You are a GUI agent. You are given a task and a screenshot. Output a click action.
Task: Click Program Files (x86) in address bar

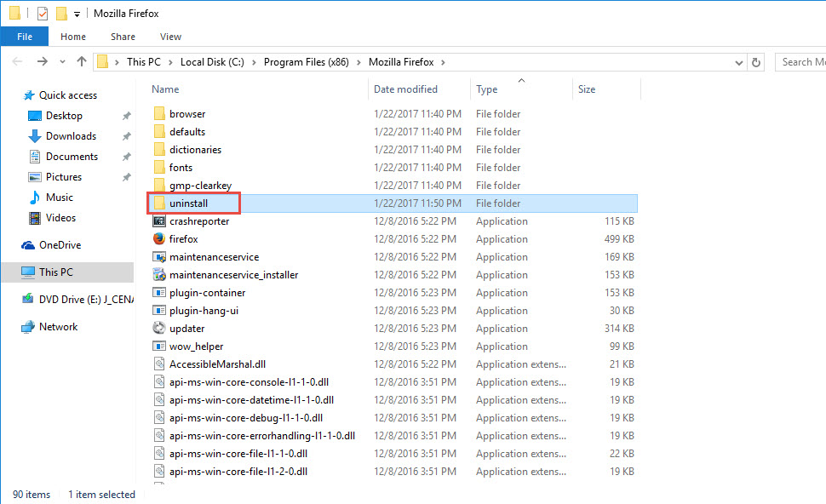tap(306, 62)
